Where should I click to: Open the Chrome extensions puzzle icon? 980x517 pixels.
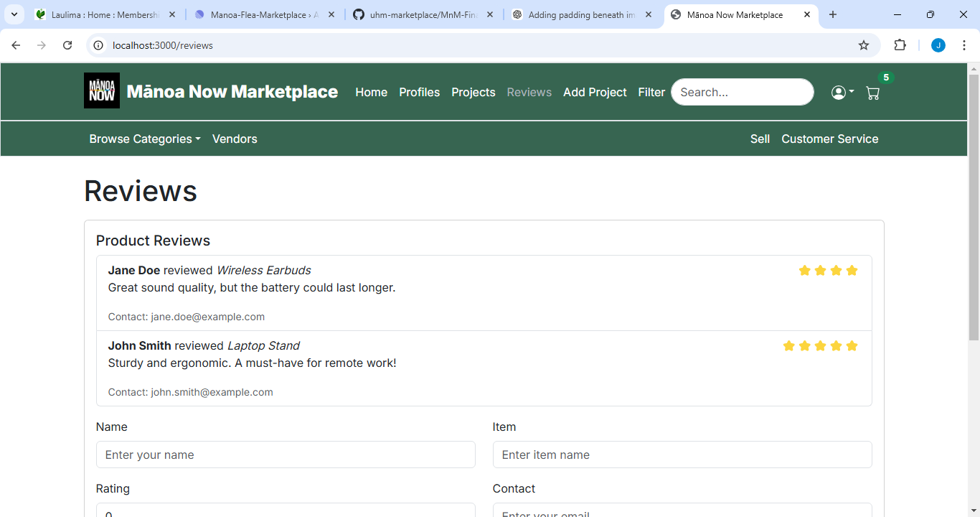(900, 45)
